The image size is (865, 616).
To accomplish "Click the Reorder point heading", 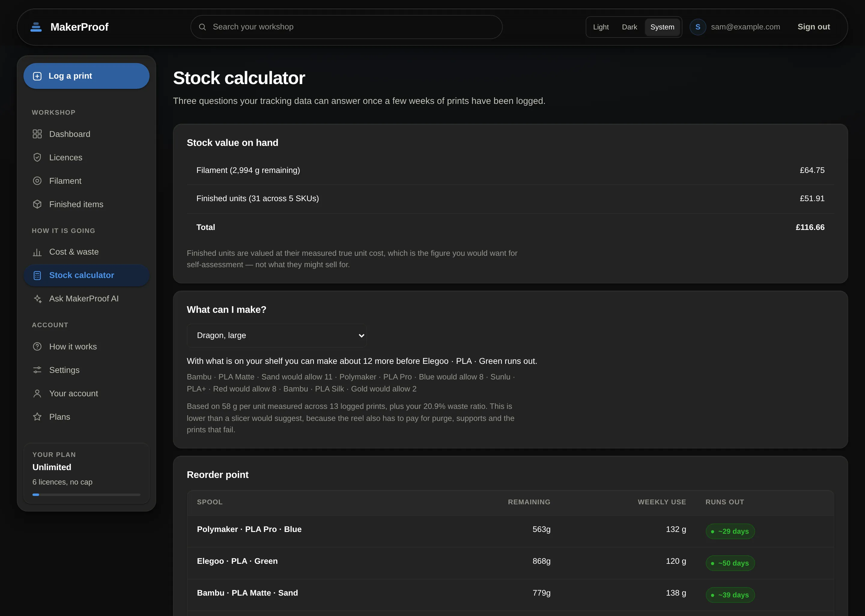I will [x=217, y=475].
